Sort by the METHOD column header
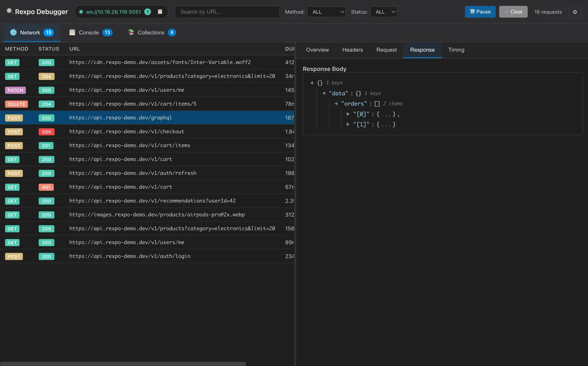Viewport: 588px width, 366px height. pyautogui.click(x=17, y=49)
